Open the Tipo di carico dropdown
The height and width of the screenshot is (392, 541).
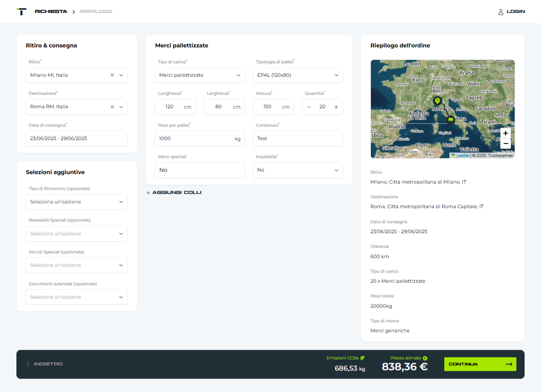tap(200, 75)
